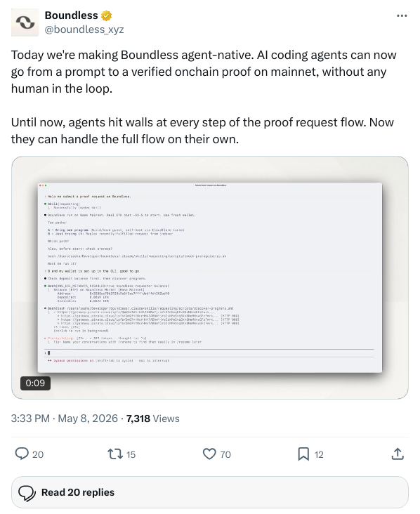Open the Boundless display name link
This screenshot has height=514, width=420.
click(x=71, y=15)
